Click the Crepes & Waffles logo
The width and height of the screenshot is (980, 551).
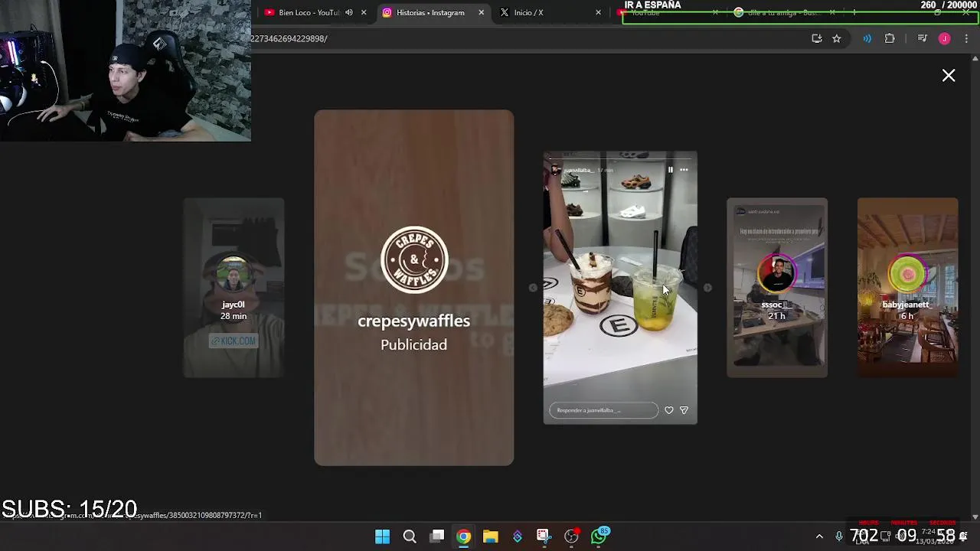point(414,259)
